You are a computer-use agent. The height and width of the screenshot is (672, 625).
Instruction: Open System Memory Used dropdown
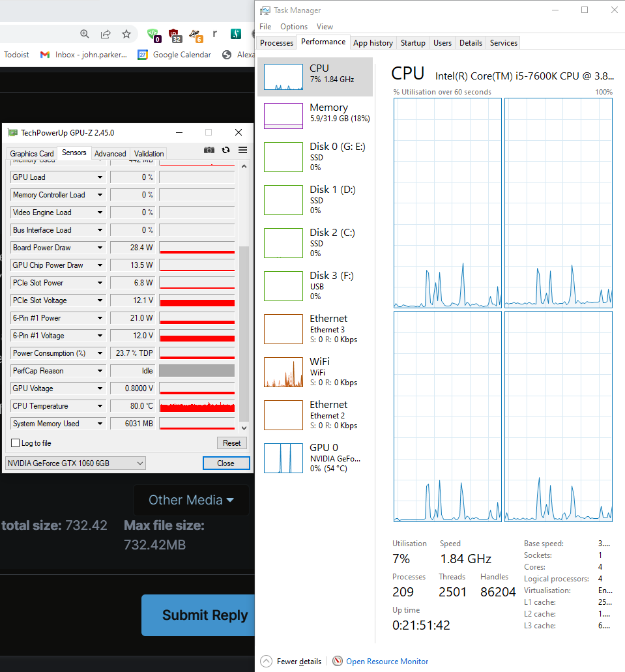point(100,424)
